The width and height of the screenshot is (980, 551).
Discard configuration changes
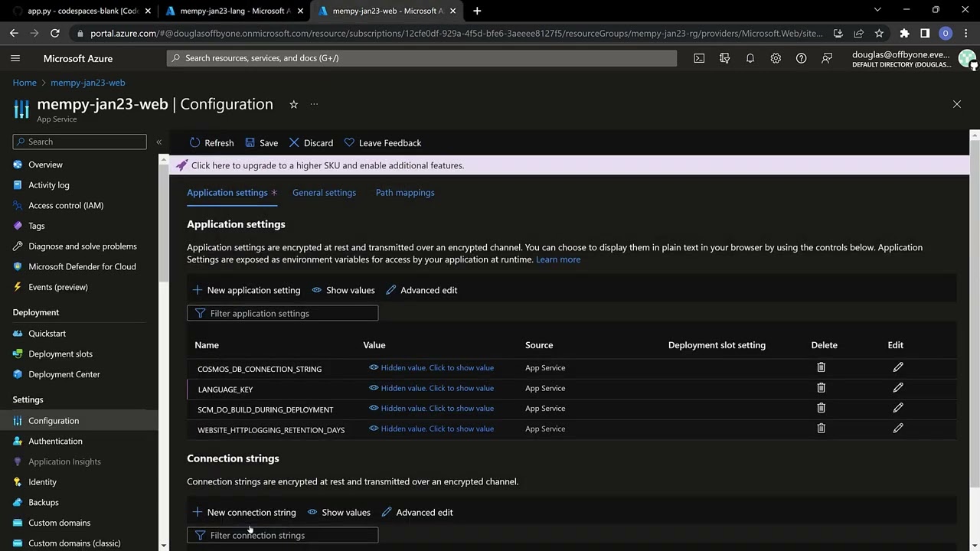311,143
